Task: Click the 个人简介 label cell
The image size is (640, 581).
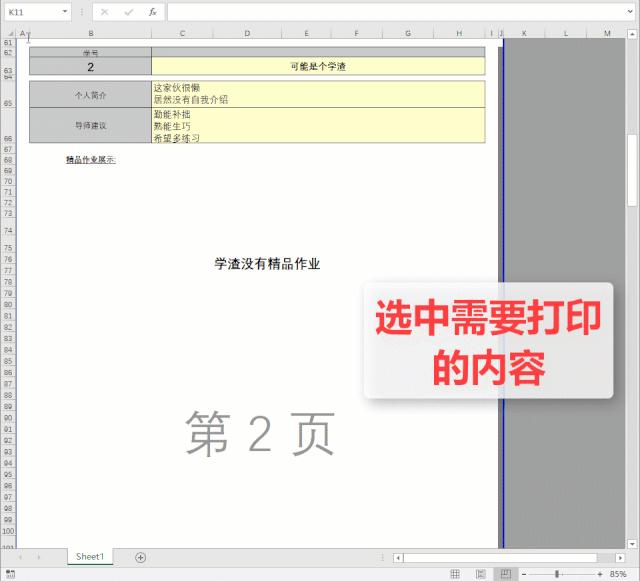Action: (90, 95)
